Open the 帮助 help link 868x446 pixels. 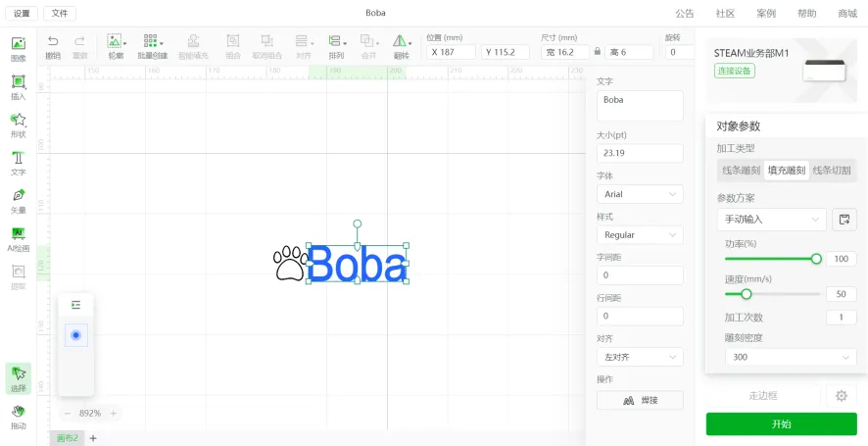pyautogui.click(x=806, y=14)
